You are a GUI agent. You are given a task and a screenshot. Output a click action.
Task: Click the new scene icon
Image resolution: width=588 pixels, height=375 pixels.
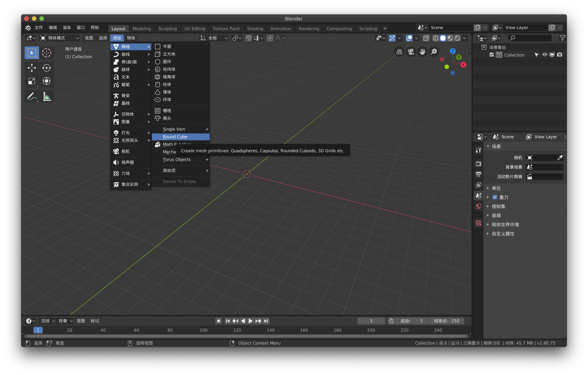(477, 28)
